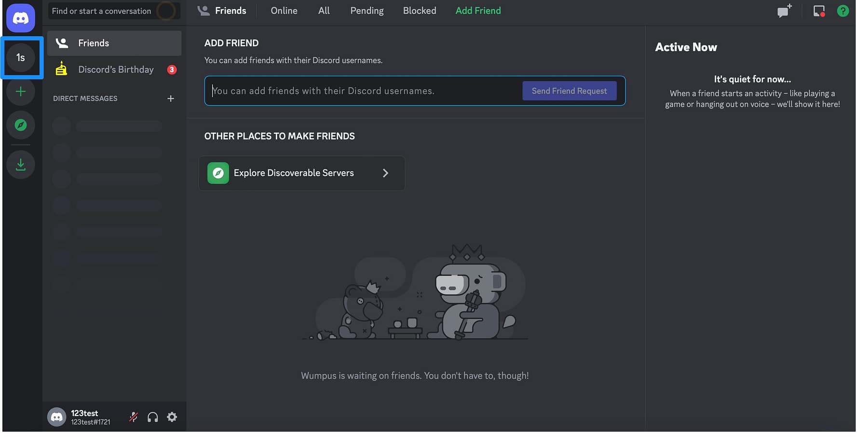The image size is (868, 444).
Task: Deafen audio with the headphones icon
Action: coord(153,416)
